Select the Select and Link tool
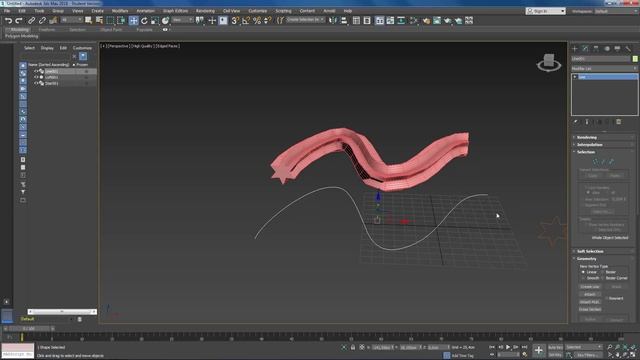This screenshot has height=360, width=640. [31, 20]
